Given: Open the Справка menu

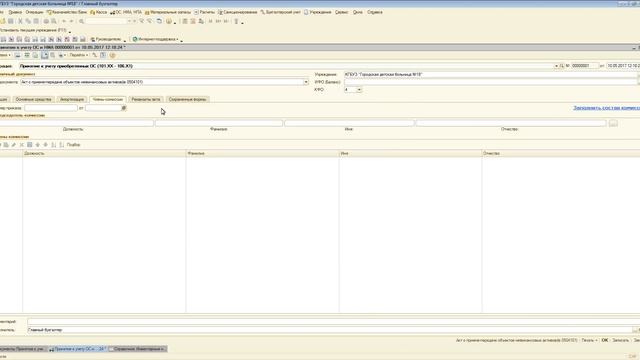Looking at the screenshot, I should click(x=375, y=12).
